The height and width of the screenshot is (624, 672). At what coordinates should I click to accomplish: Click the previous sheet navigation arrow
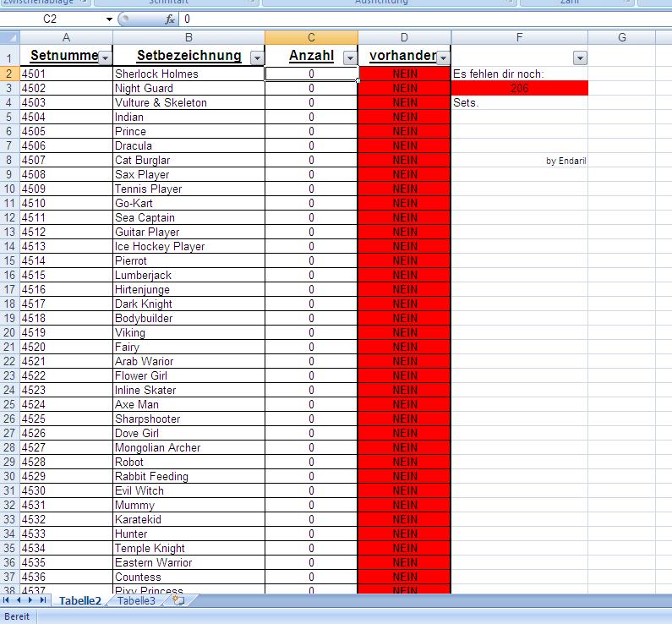[x=19, y=600]
